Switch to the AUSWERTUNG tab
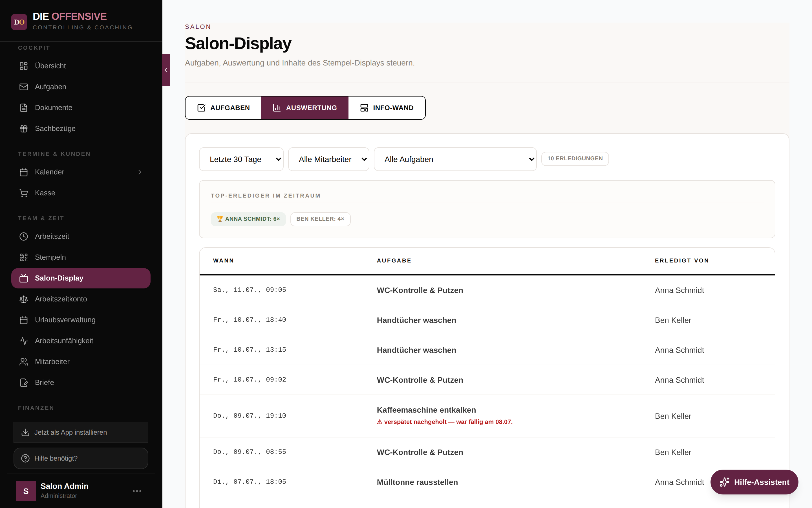The image size is (812, 508). (x=305, y=108)
